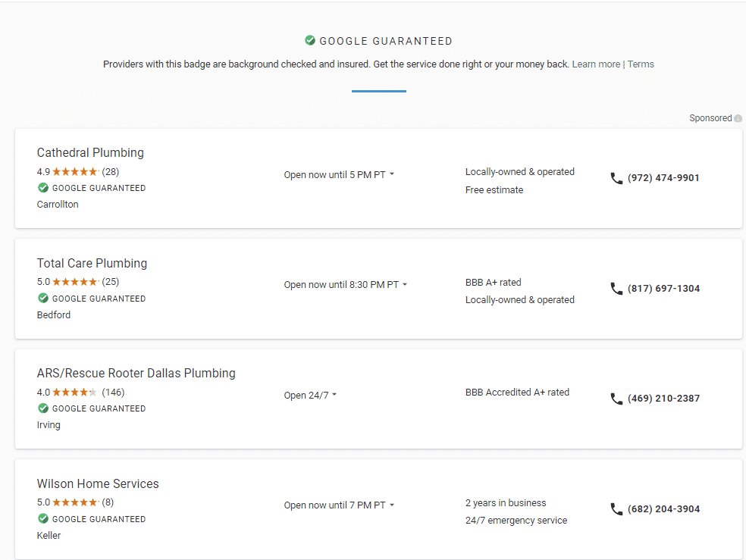746x560 pixels.
Task: Click the star rating for Total Care Plumbing
Action: point(75,282)
